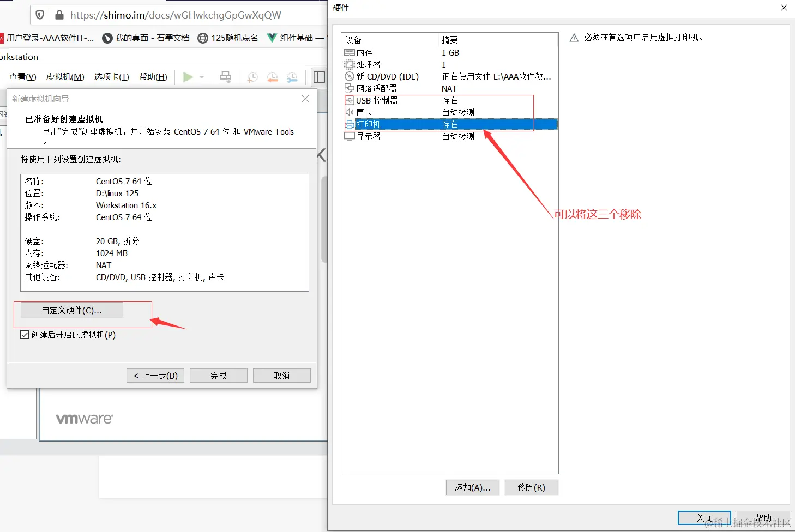Open the 选项卡(T) menu
This screenshot has width=795, height=532.
pos(112,77)
